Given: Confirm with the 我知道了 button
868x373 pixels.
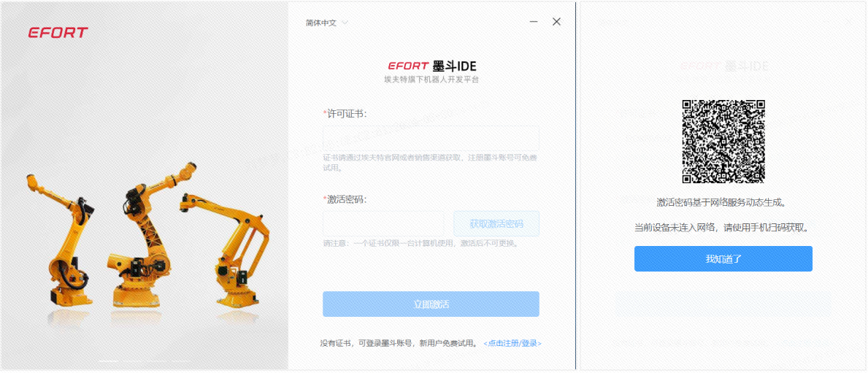Looking at the screenshot, I should coord(723,258).
